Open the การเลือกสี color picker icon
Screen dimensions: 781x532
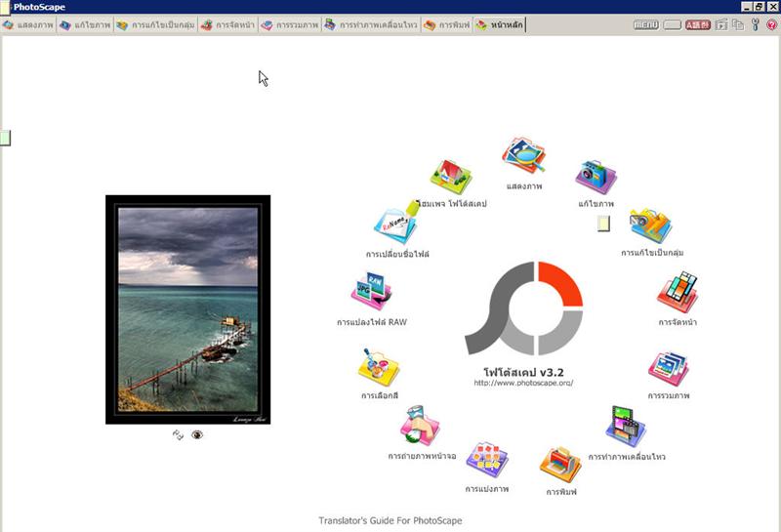[x=378, y=368]
